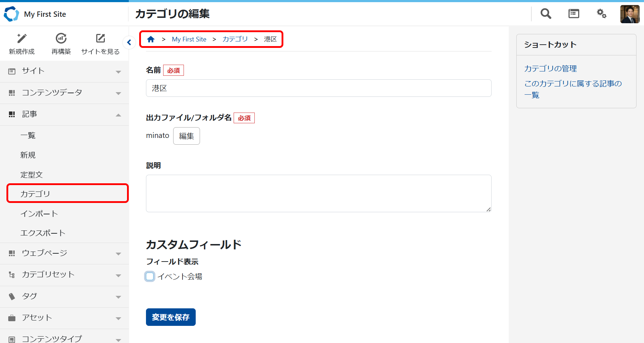The height and width of the screenshot is (343, 644).
Task: Click the pencil icon for 新規作成
Action: click(22, 39)
